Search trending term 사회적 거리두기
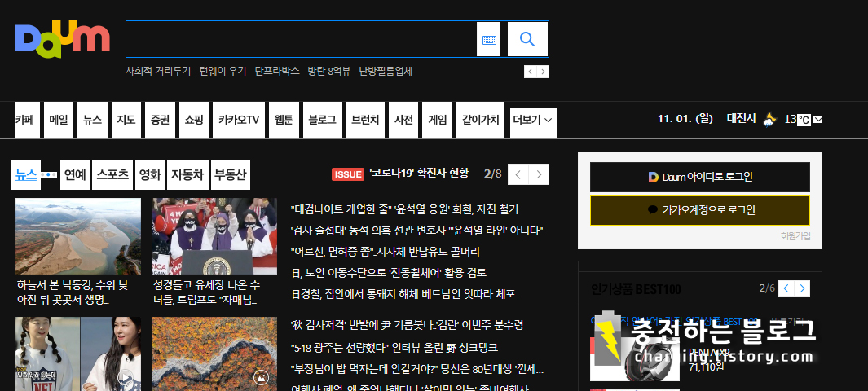 [158, 72]
